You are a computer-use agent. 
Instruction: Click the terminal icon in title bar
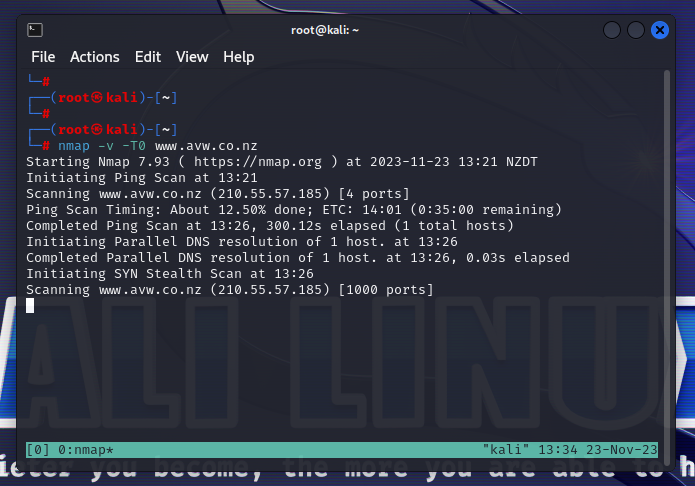pyautogui.click(x=33, y=30)
